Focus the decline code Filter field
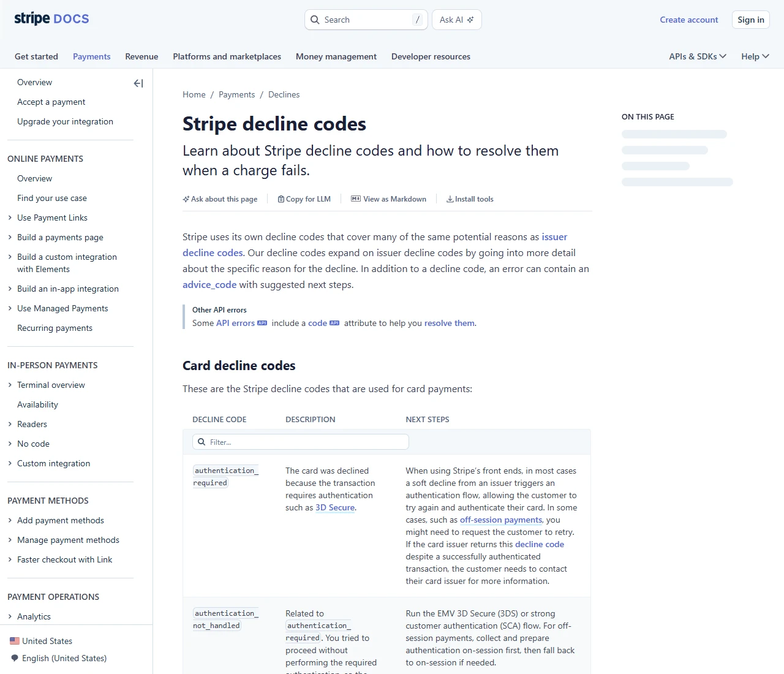 pos(301,442)
